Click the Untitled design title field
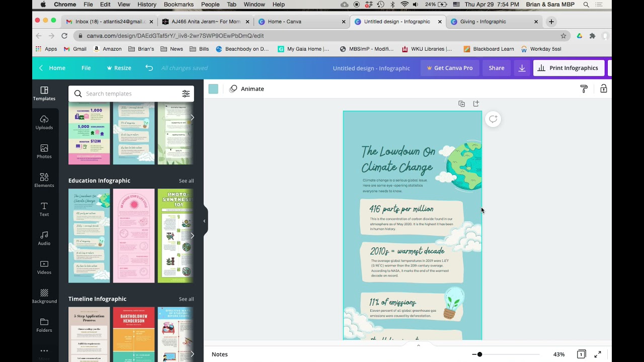The width and height of the screenshot is (644, 362). pos(371,68)
